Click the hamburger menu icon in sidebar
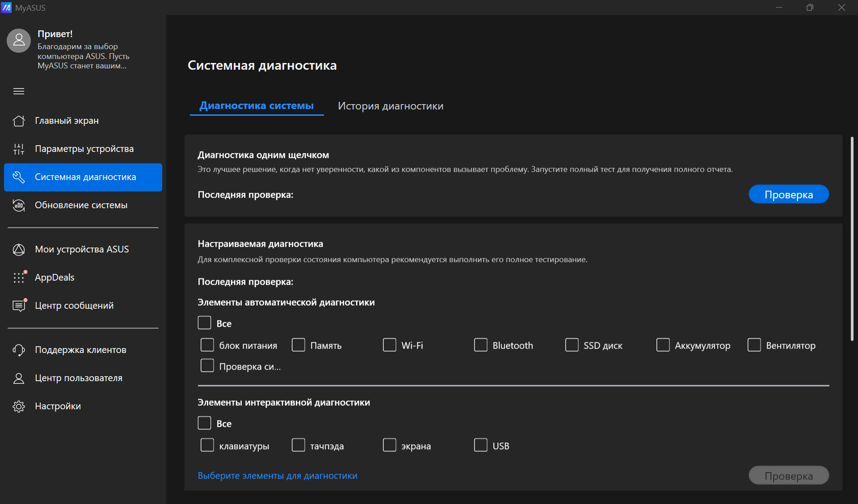The width and height of the screenshot is (858, 504). click(x=19, y=91)
